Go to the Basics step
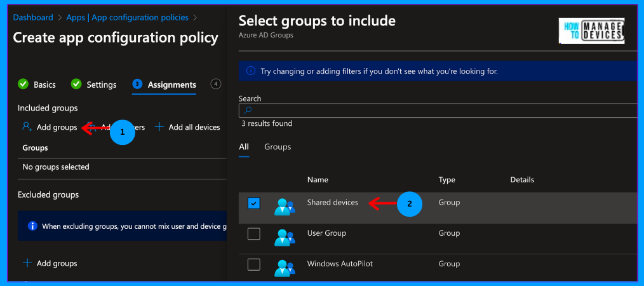 [x=44, y=85]
